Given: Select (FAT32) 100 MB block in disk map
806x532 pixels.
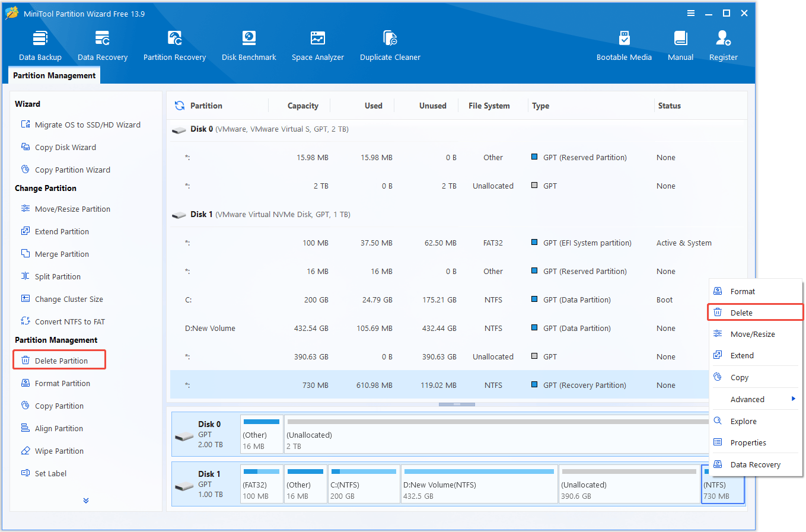Looking at the screenshot, I should pyautogui.click(x=262, y=484).
